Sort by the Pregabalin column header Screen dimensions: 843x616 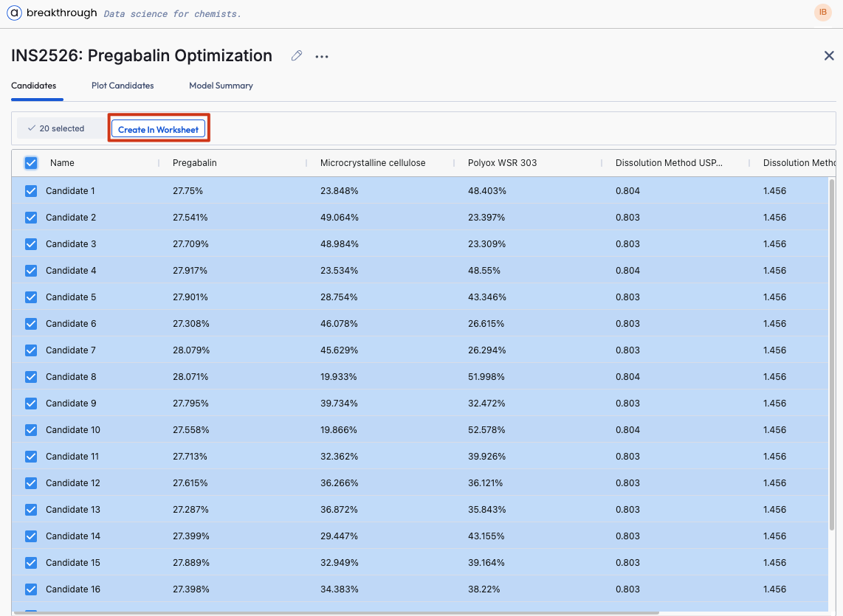point(195,163)
